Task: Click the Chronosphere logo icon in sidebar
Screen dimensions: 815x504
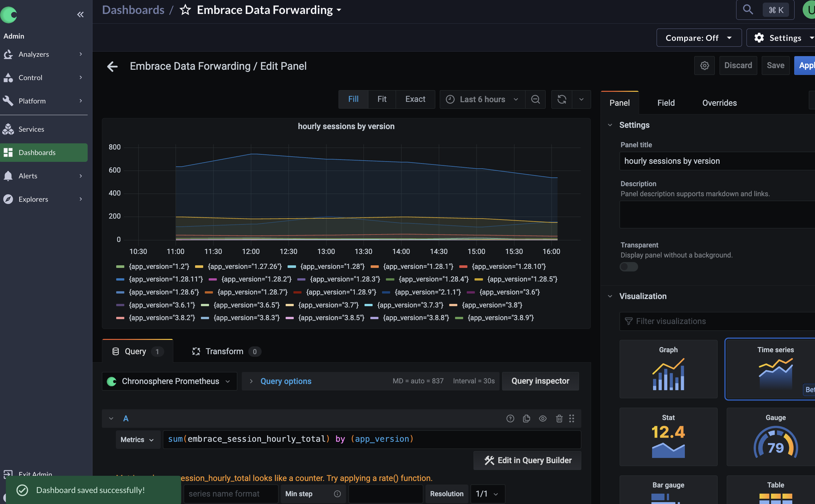Action: tap(9, 15)
